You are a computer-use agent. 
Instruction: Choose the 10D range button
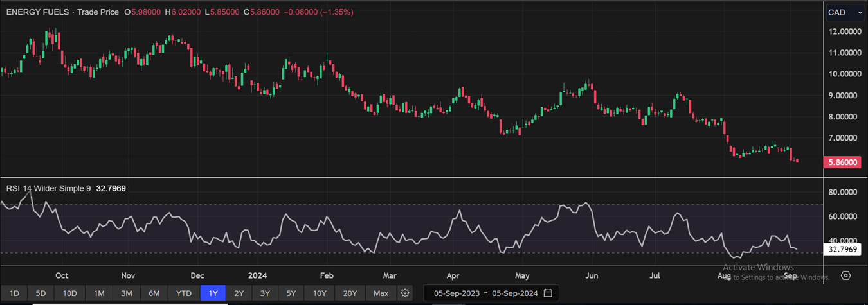tap(69, 293)
